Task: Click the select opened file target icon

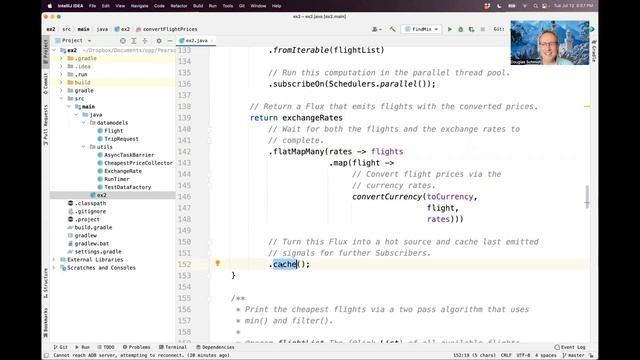Action: point(122,41)
